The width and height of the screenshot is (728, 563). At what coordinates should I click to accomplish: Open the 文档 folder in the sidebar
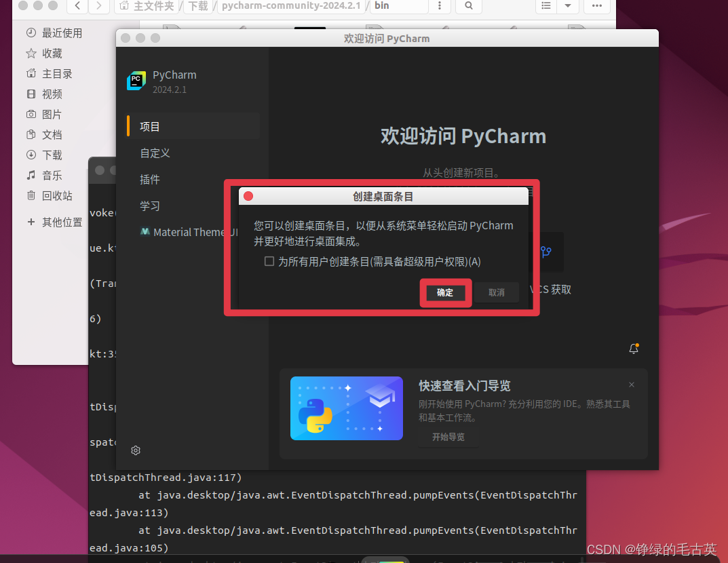pos(45,134)
